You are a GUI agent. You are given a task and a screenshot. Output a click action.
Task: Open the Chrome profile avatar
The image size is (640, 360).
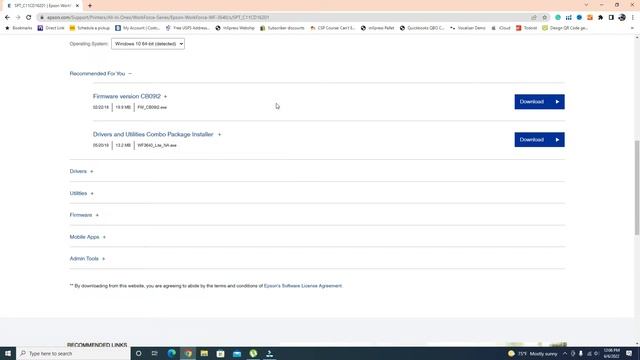622,18
